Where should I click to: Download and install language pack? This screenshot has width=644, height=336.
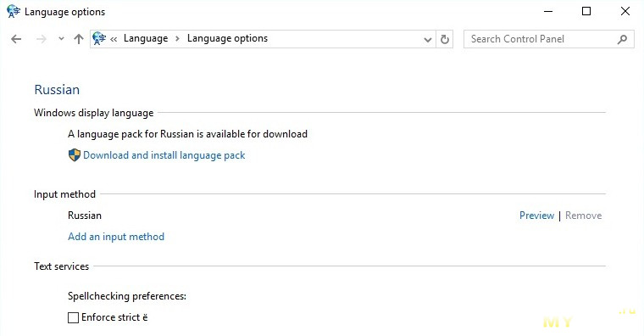point(164,155)
